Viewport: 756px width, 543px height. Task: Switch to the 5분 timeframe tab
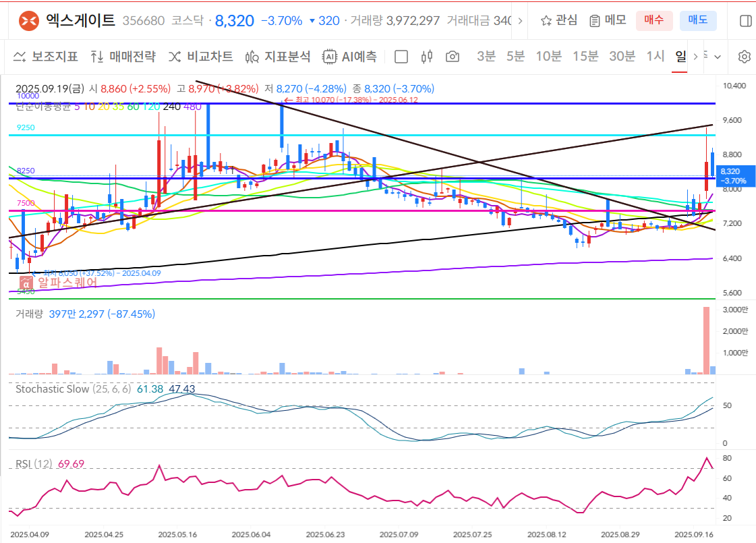515,57
